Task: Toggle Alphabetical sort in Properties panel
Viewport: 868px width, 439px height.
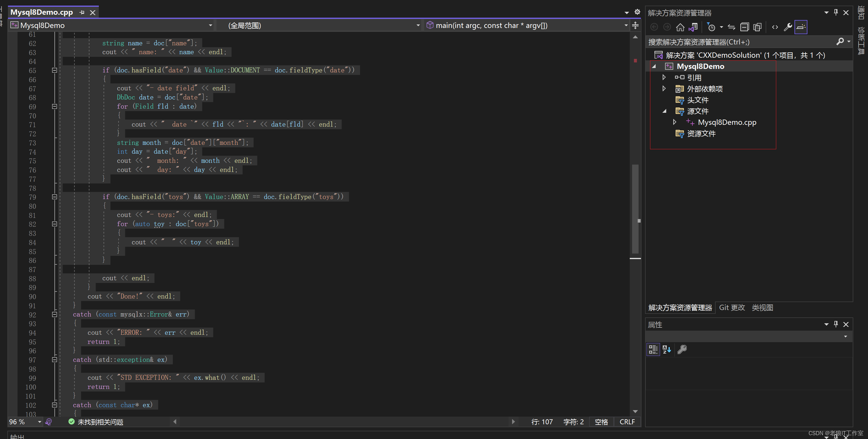Action: pos(667,349)
